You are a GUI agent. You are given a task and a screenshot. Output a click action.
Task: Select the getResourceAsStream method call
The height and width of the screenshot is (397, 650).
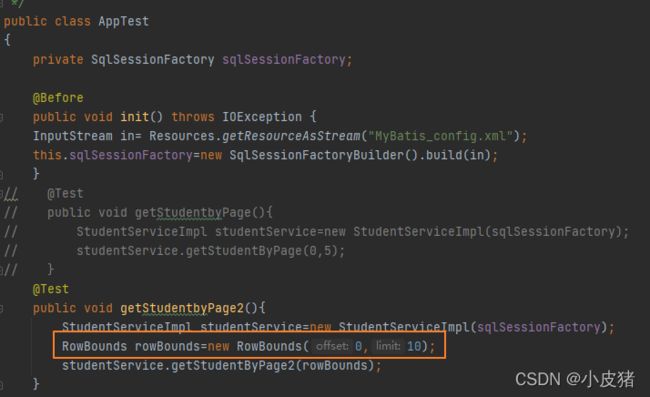[x=291, y=136]
